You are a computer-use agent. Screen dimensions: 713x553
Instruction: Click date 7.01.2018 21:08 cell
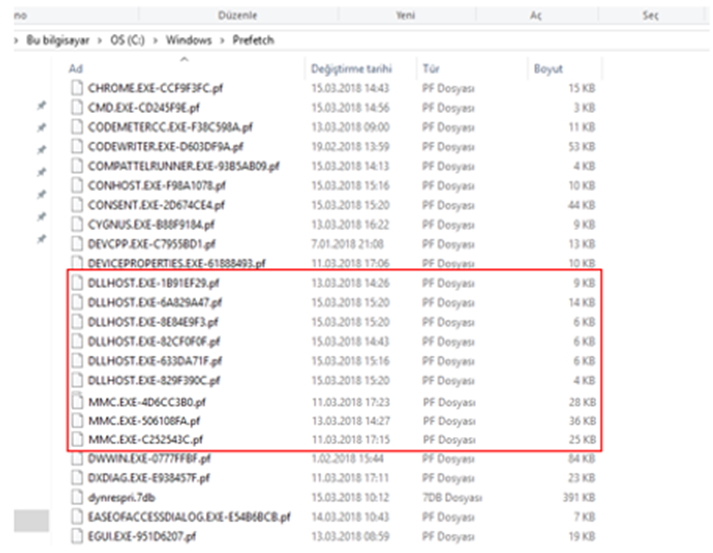(347, 244)
